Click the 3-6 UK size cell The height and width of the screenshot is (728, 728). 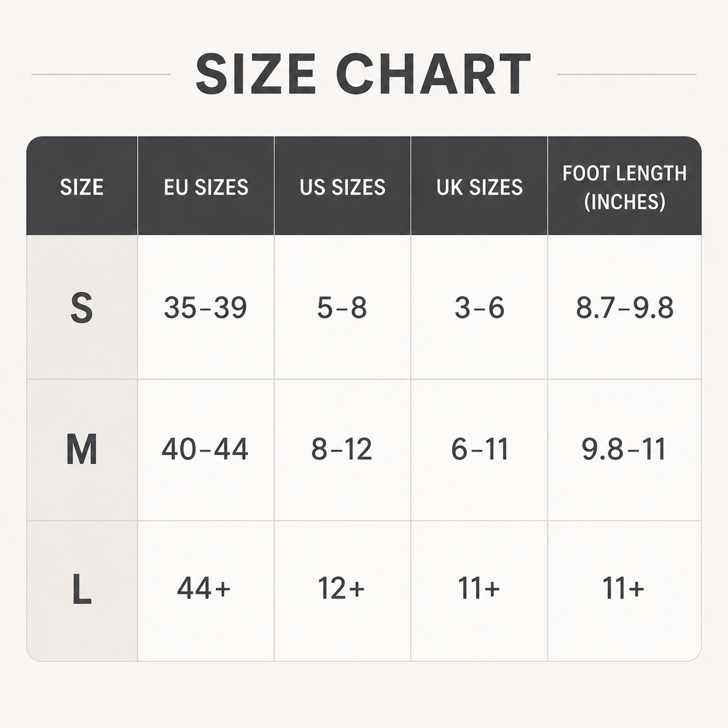click(480, 308)
